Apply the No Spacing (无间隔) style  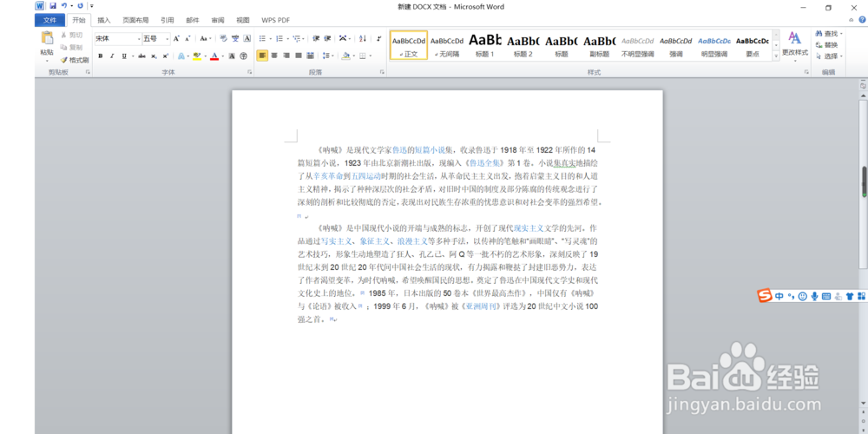447,45
